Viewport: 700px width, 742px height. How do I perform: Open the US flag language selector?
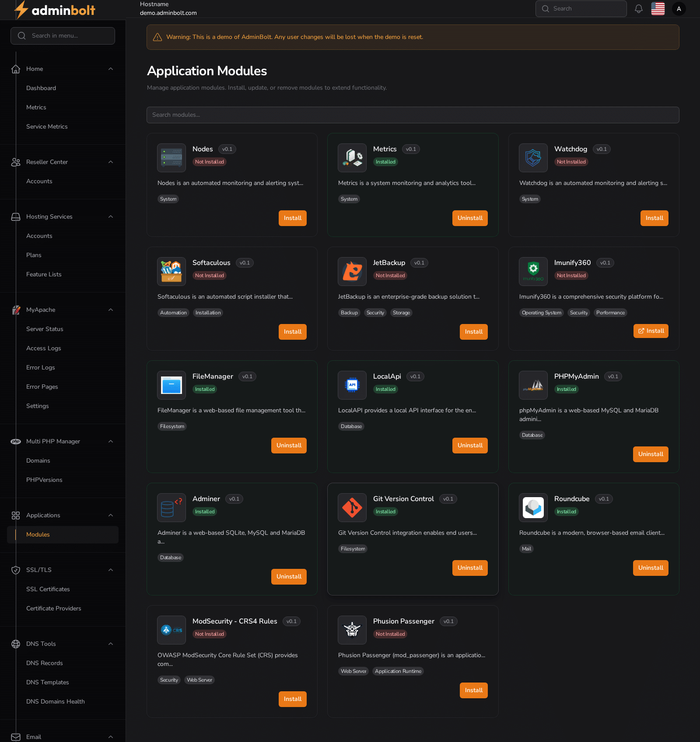pyautogui.click(x=658, y=9)
